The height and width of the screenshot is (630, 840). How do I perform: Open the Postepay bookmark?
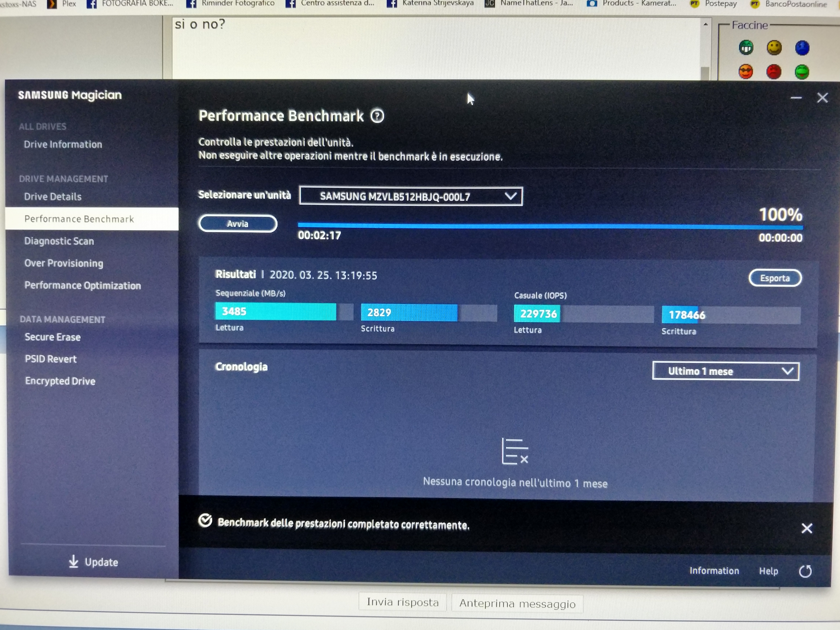click(713, 4)
